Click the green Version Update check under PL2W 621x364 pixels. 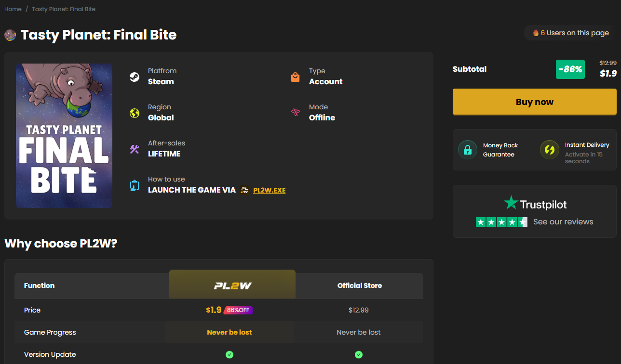click(x=229, y=354)
